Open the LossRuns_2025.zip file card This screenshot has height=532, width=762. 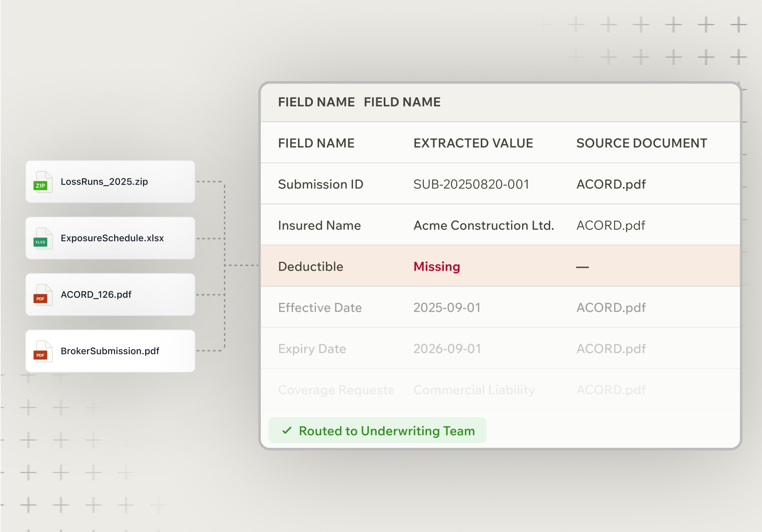pyautogui.click(x=110, y=182)
